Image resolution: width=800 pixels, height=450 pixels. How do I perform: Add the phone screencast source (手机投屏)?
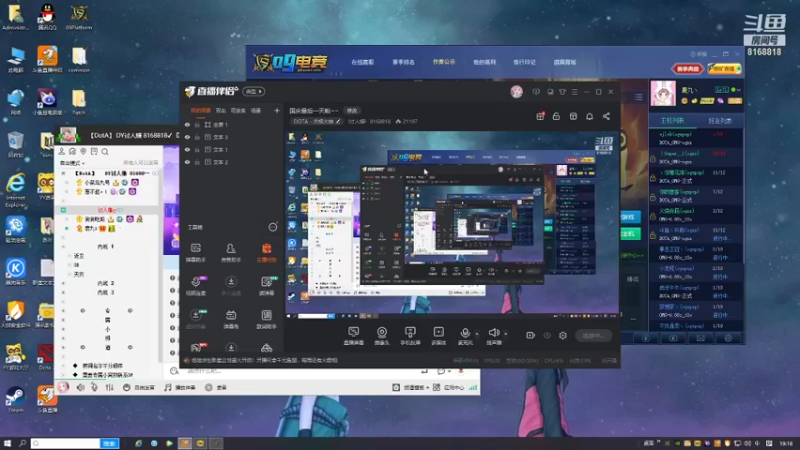click(410, 336)
